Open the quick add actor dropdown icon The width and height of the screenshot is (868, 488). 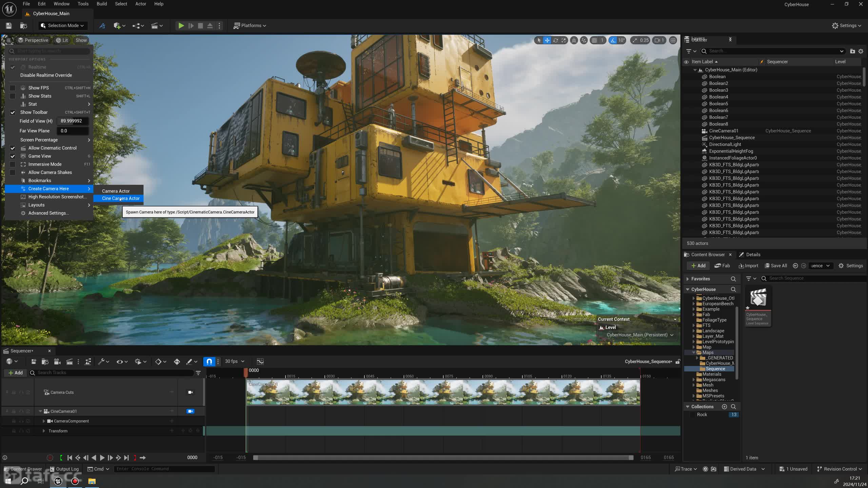(119, 26)
